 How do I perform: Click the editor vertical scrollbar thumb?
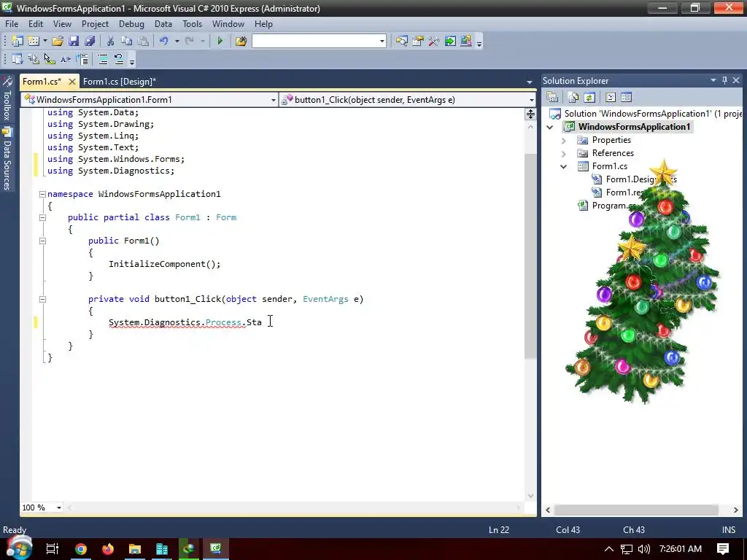530,256
